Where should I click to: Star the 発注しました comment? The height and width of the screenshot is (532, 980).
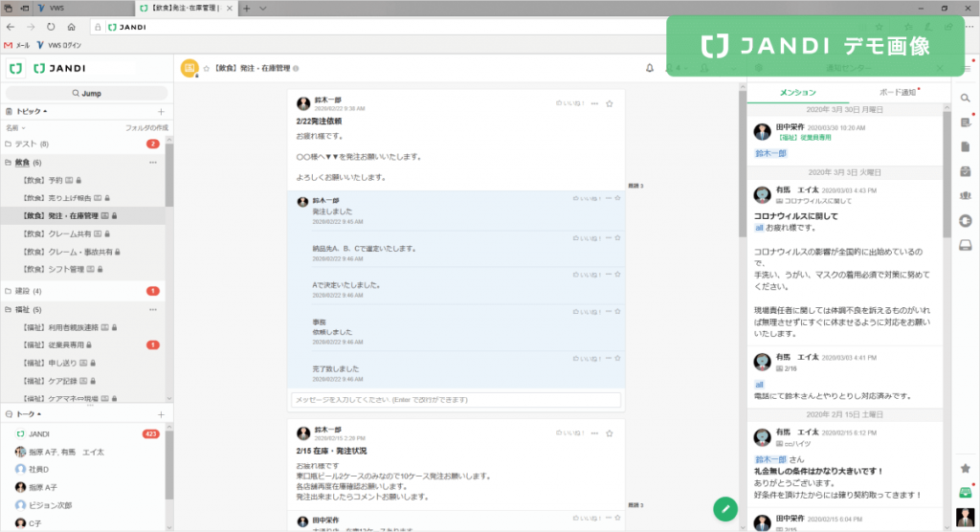tap(617, 199)
